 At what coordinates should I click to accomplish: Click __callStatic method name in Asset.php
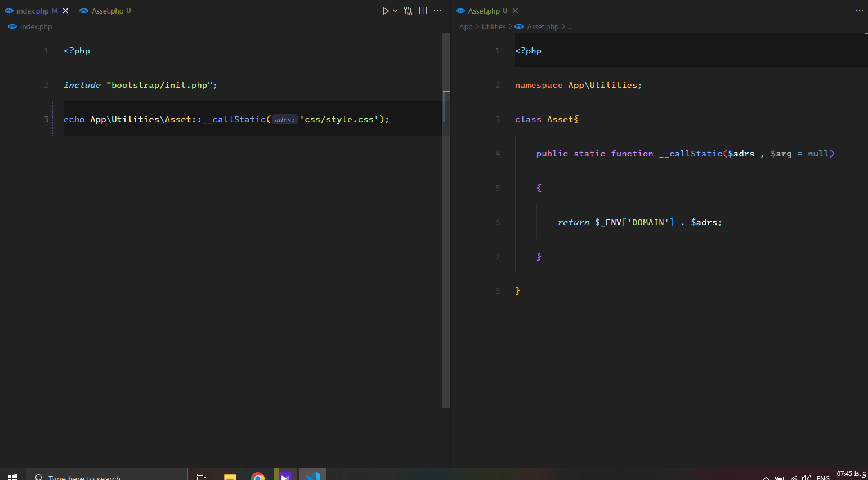point(691,154)
